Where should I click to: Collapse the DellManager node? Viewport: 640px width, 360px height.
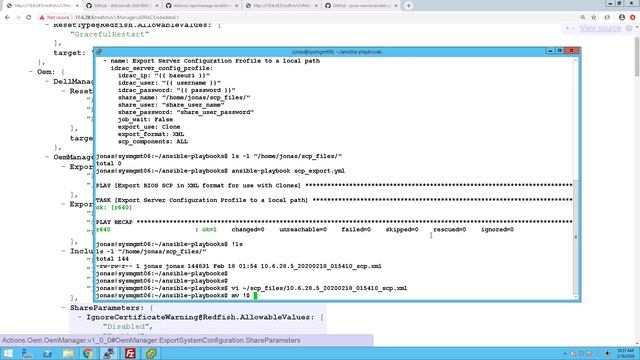[47, 81]
